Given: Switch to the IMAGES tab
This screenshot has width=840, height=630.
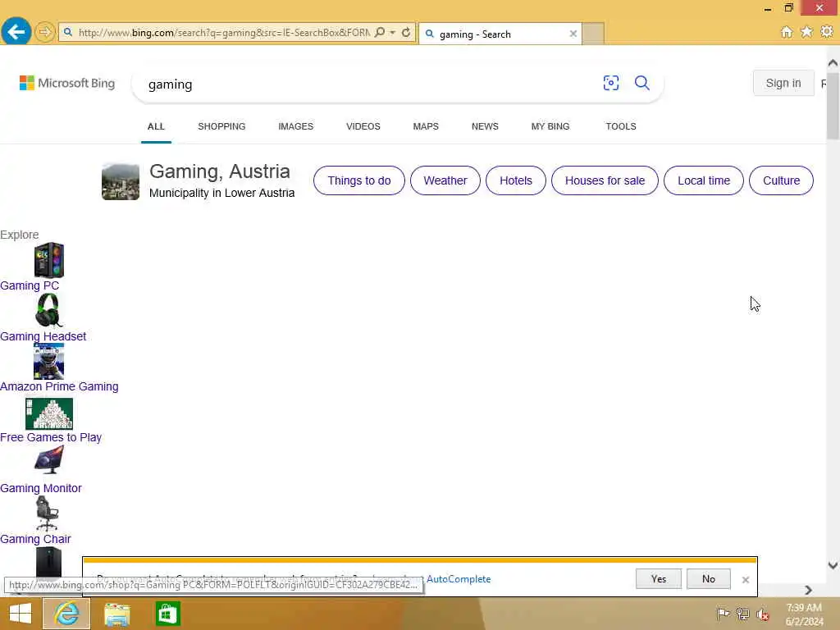Looking at the screenshot, I should pyautogui.click(x=295, y=126).
